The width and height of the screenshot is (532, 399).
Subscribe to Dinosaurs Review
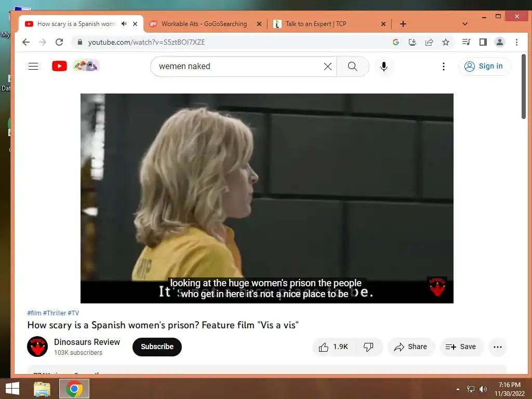click(x=157, y=347)
